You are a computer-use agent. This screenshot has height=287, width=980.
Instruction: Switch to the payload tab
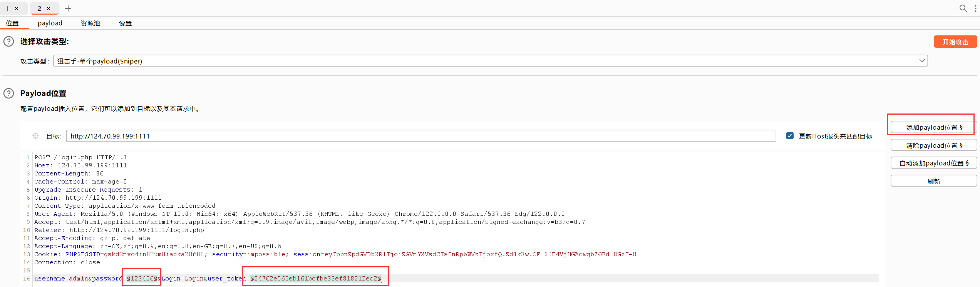50,23
